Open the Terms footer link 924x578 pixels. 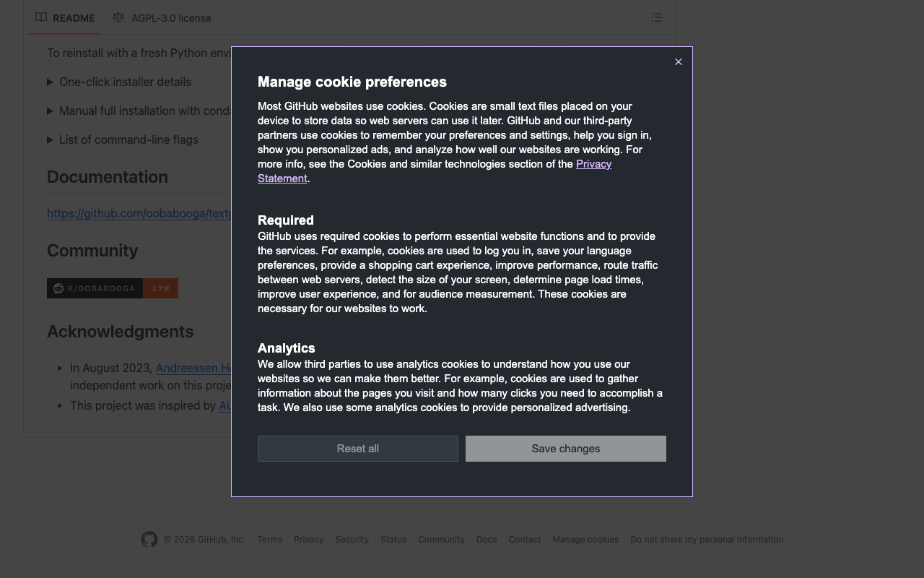[x=270, y=540]
